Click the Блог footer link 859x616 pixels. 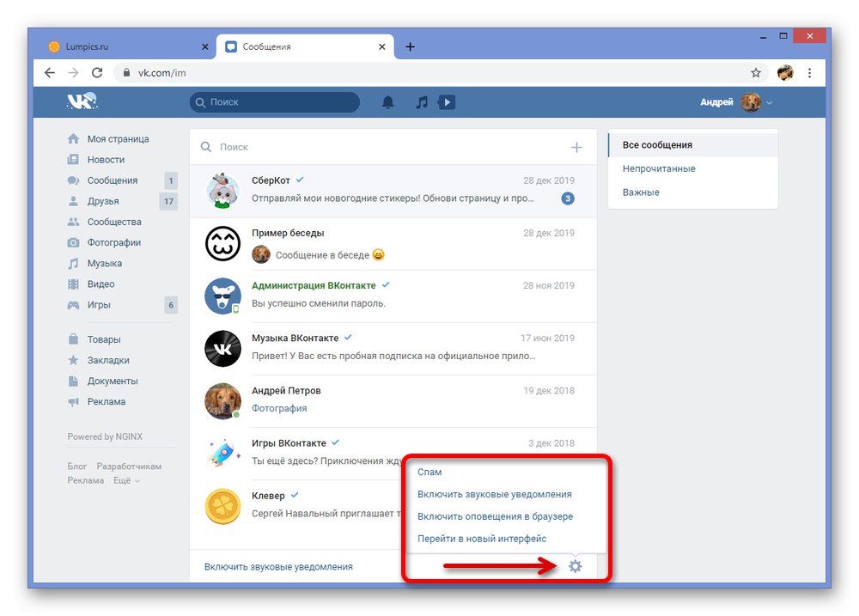[x=77, y=467]
